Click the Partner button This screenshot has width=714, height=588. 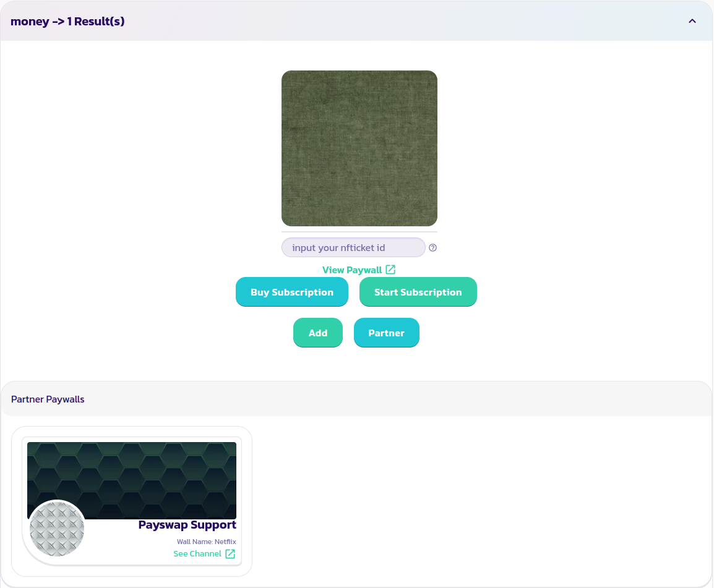coord(386,333)
